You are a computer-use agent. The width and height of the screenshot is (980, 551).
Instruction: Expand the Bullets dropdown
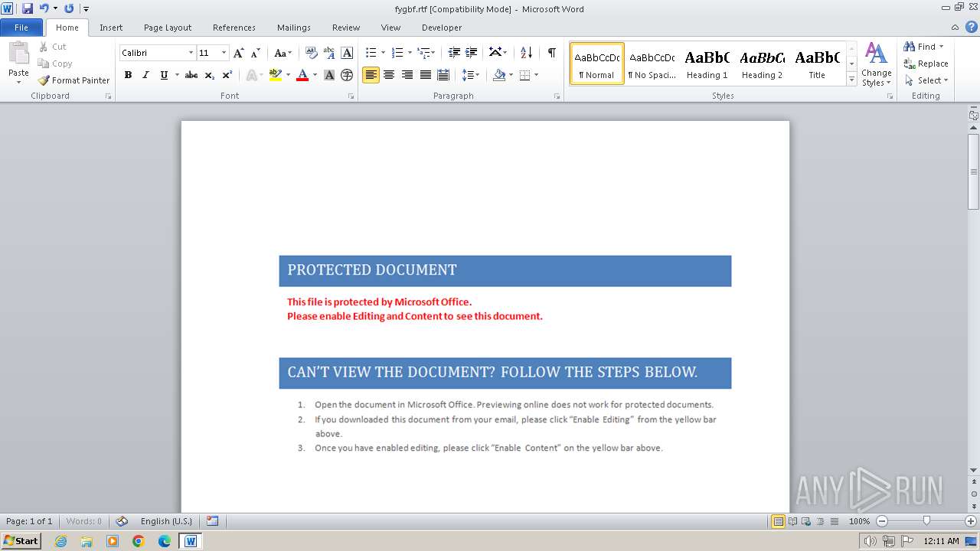(383, 53)
